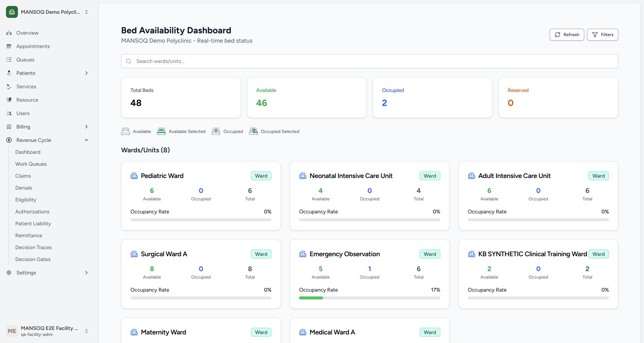Click the Emergency Observation ward icon
644x343 pixels.
[303, 254]
